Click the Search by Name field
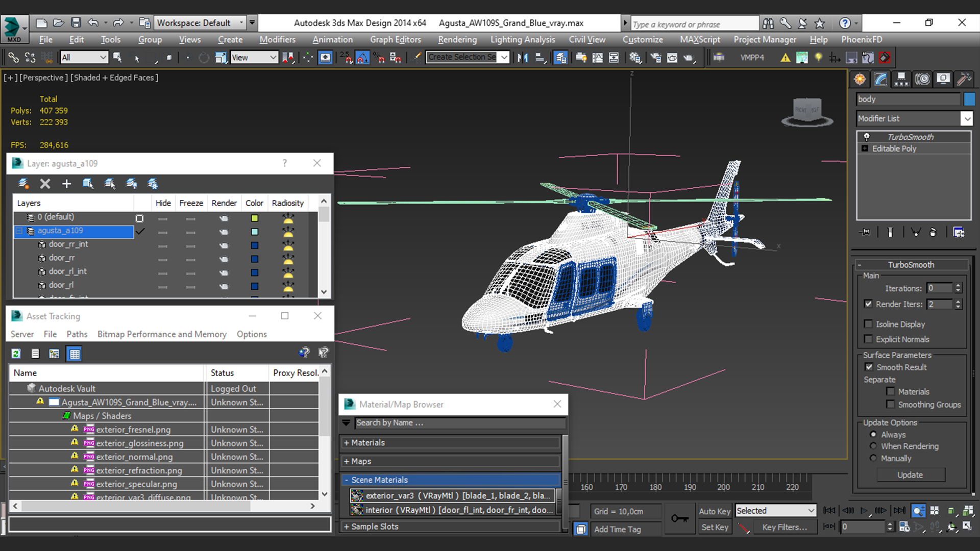This screenshot has height=551, width=980. [x=460, y=422]
